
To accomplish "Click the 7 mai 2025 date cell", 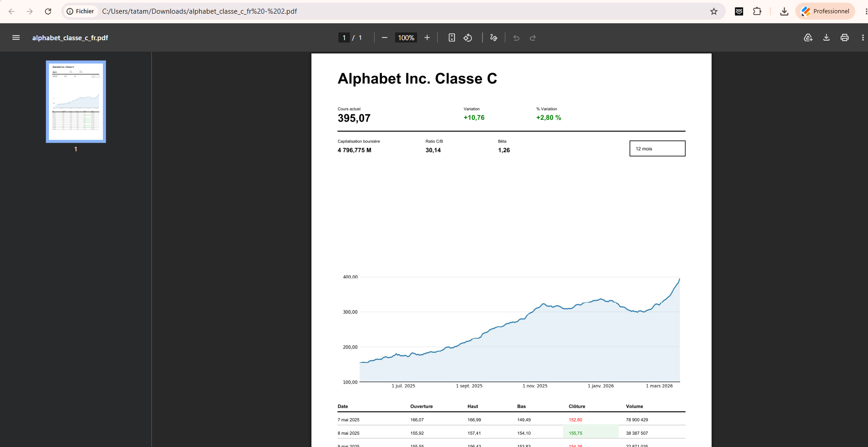I will (348, 420).
